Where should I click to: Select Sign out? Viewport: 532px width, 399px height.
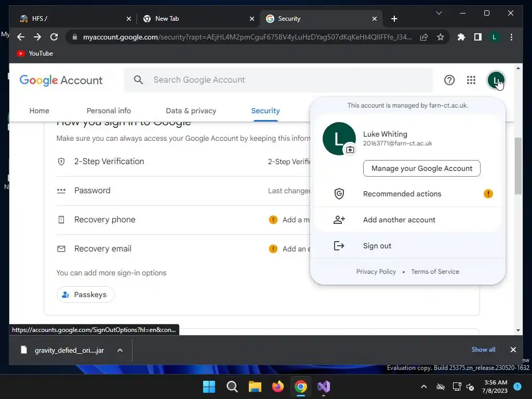(x=408, y=246)
